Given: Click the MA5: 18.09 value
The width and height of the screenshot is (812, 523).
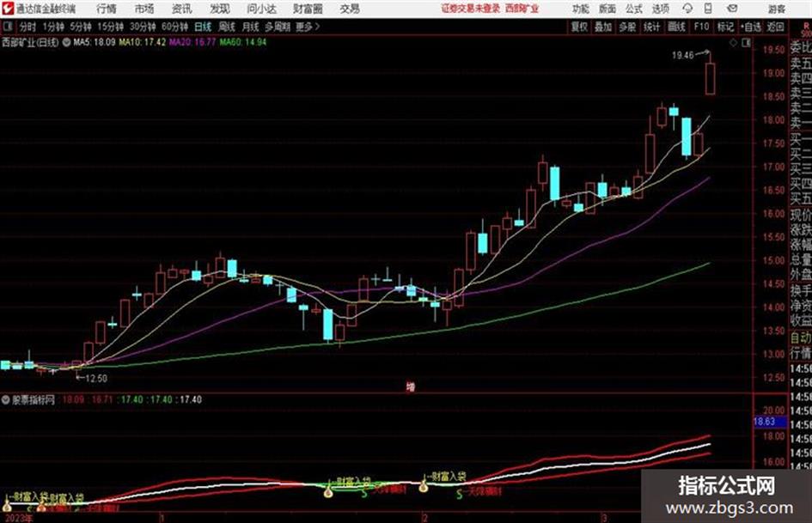Looking at the screenshot, I should 95,42.
